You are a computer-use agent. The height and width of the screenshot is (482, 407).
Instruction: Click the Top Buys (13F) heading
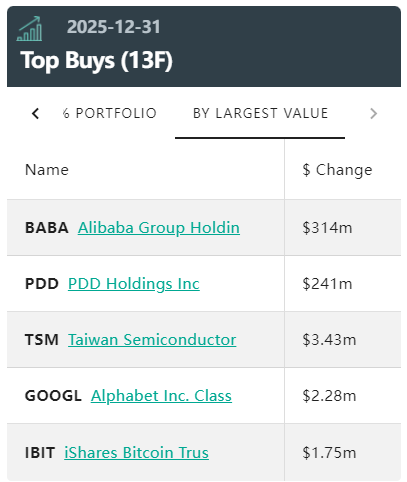point(97,61)
